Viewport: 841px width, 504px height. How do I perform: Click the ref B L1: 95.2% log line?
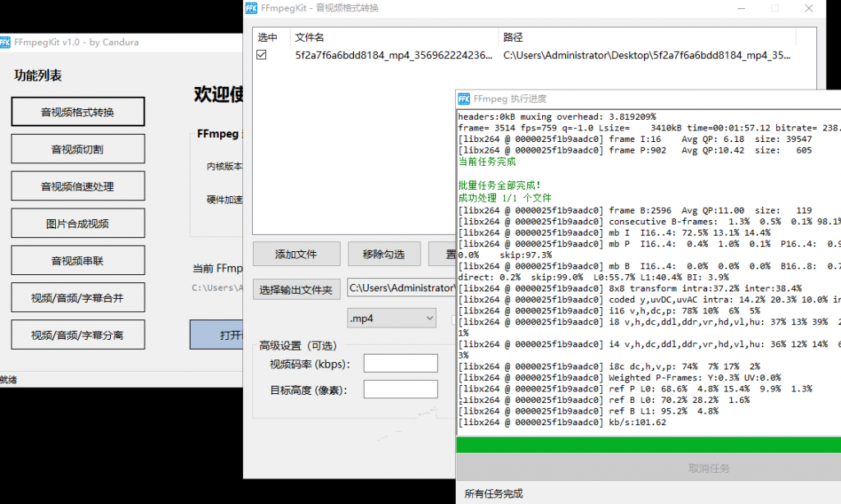[x=588, y=410]
